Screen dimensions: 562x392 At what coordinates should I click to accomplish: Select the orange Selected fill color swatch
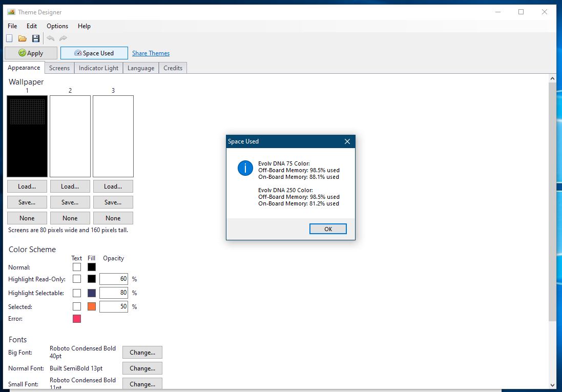pyautogui.click(x=92, y=306)
